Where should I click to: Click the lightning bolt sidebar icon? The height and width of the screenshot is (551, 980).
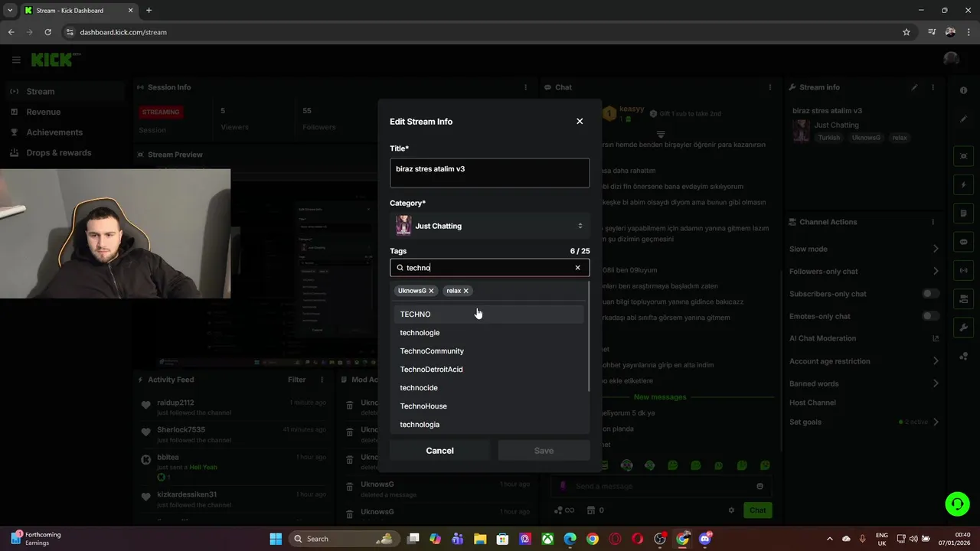tap(963, 185)
